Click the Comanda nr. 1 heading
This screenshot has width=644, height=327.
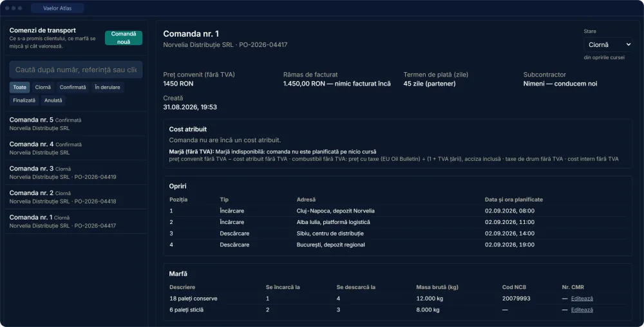(x=191, y=33)
